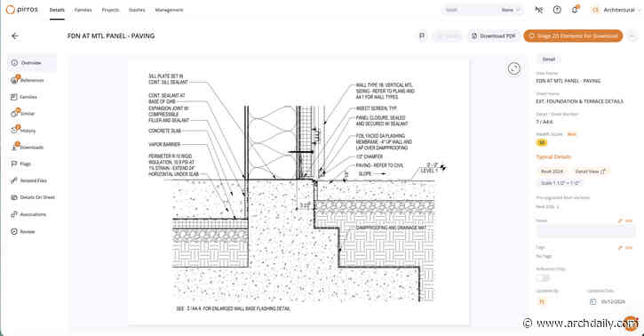Image resolution: width=644 pixels, height=336 pixels.
Task: Click the Download PDF button
Action: [493, 36]
